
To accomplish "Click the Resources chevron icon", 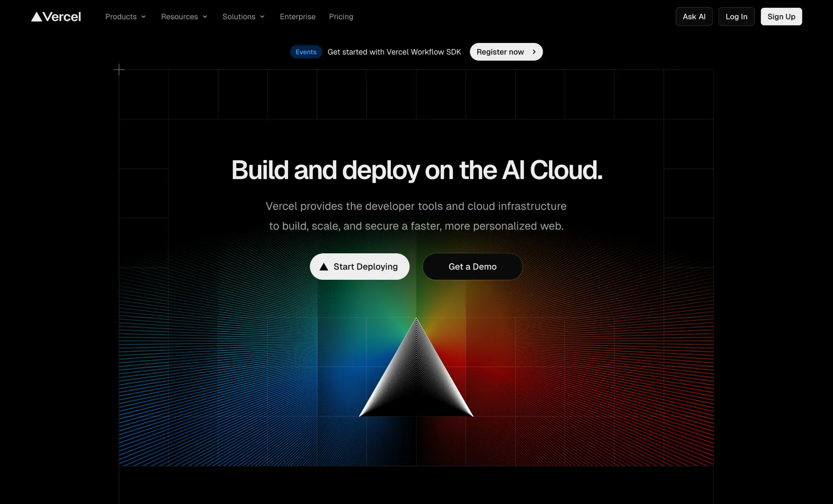I will click(204, 17).
